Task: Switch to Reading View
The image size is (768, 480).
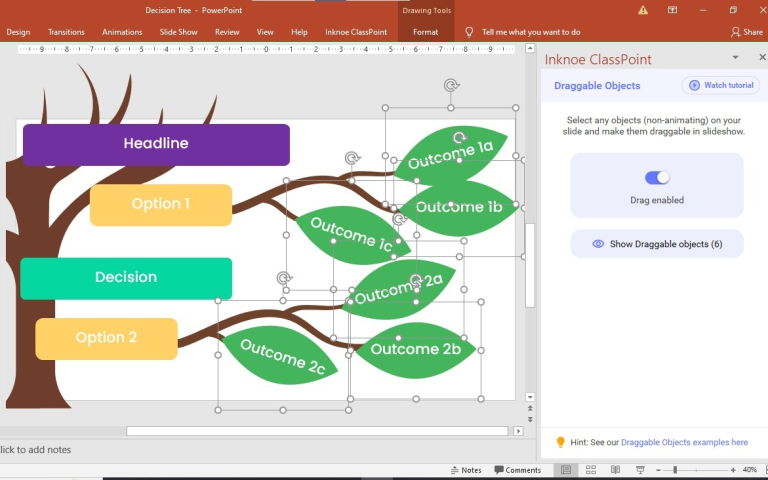Action: point(615,470)
